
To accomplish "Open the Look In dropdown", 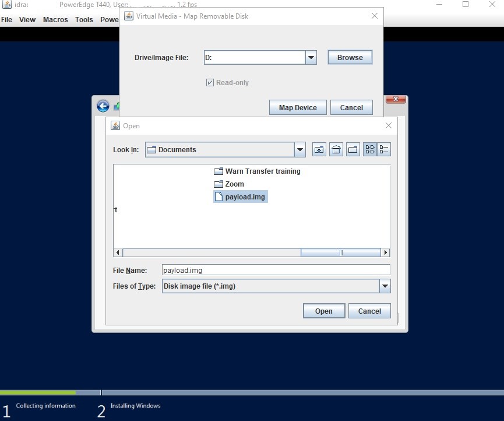I will pyautogui.click(x=299, y=149).
